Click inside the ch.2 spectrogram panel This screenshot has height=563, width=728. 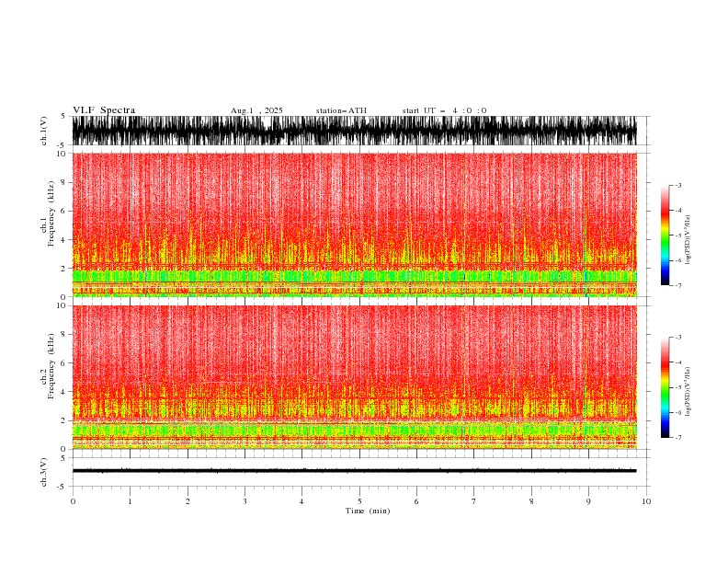354,377
